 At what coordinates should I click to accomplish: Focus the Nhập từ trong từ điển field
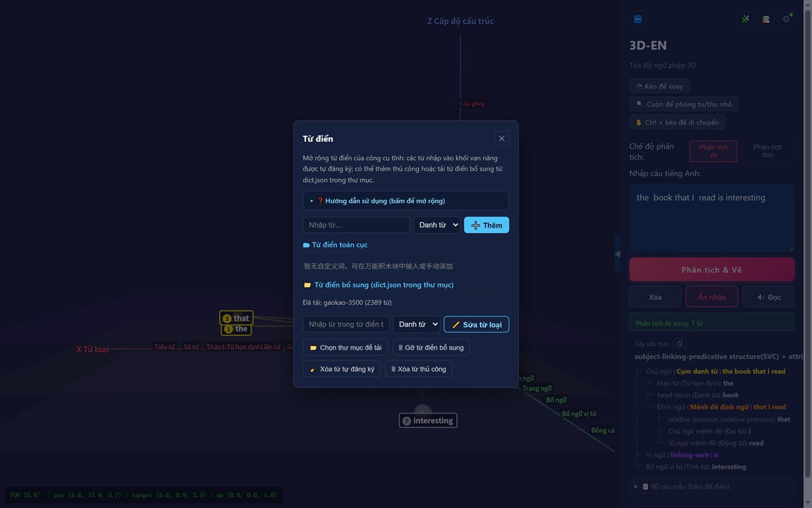coord(346,324)
